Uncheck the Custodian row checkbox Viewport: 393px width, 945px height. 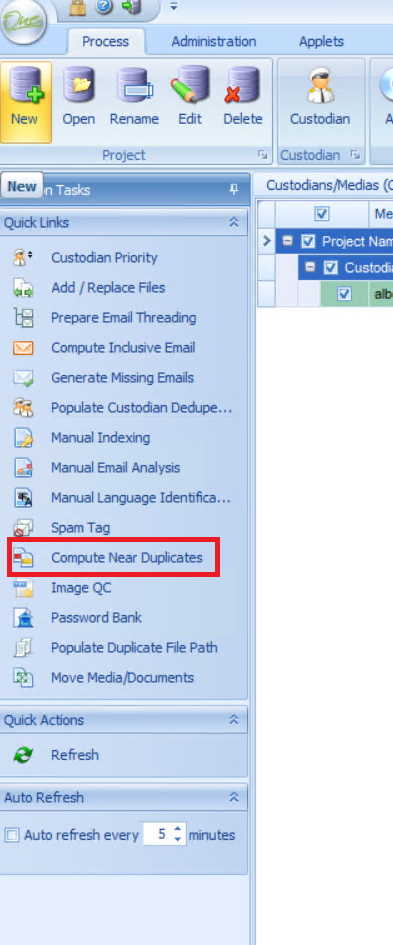330,268
